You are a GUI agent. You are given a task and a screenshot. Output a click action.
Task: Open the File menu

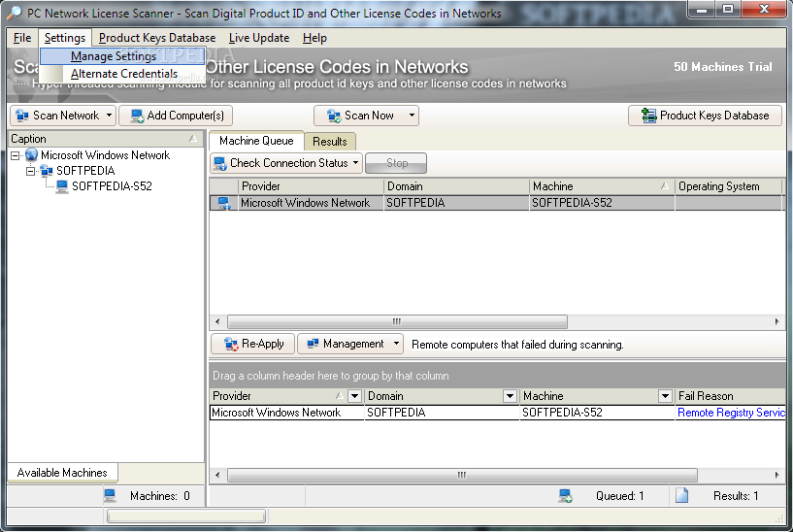[22, 38]
